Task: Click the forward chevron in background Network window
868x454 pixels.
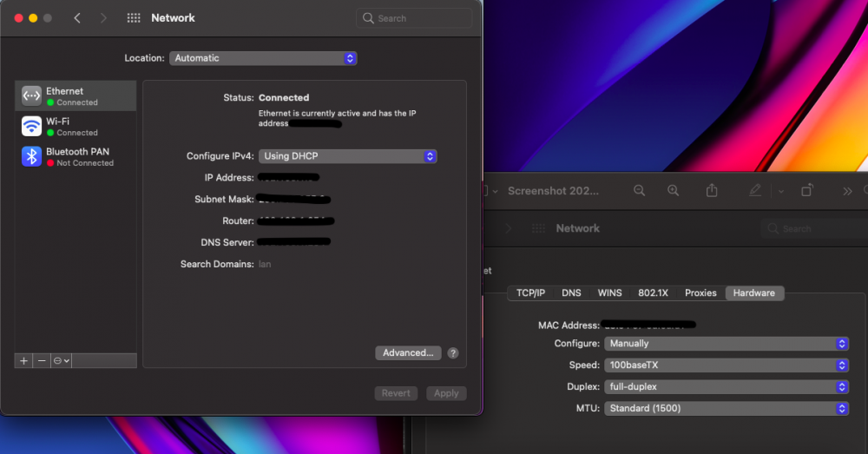Action: (x=508, y=228)
